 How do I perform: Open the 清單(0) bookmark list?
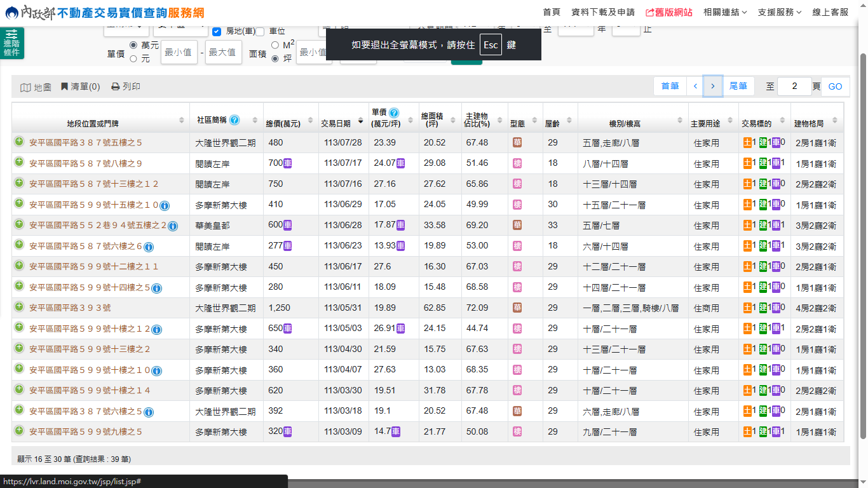pyautogui.click(x=80, y=86)
